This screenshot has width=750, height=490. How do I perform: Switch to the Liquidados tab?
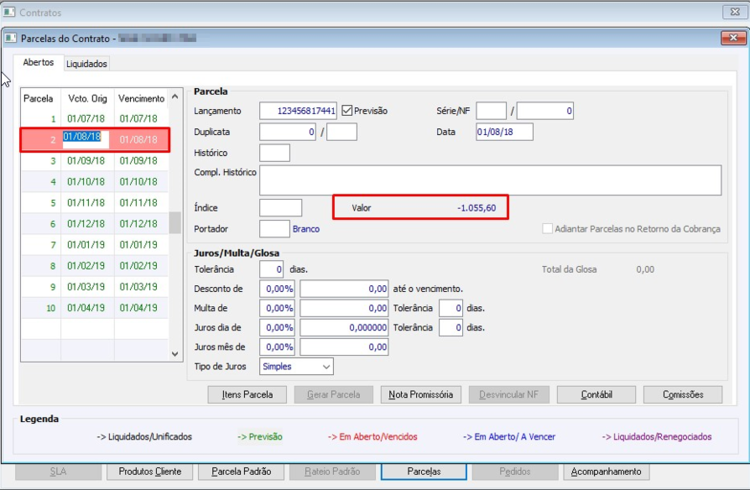(87, 64)
